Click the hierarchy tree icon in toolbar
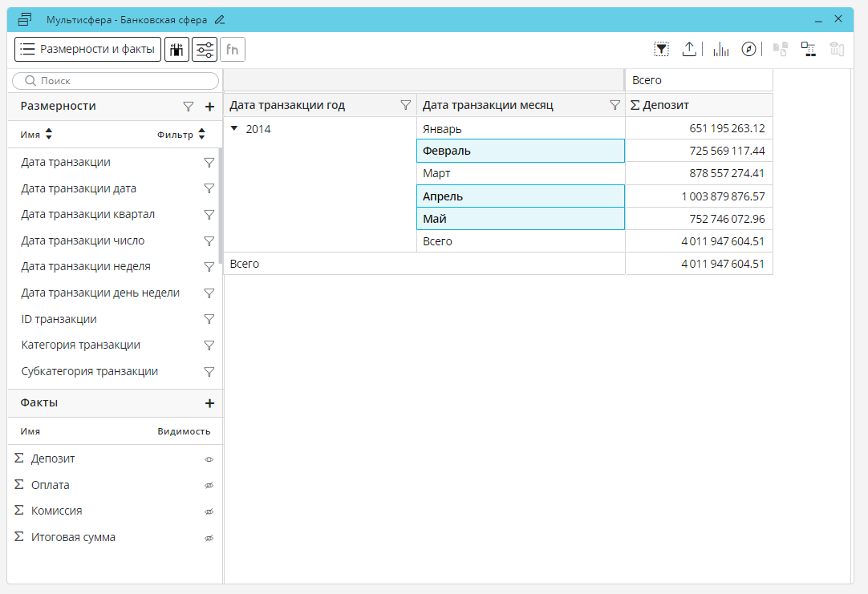Image resolution: width=868 pixels, height=594 pixels. [x=808, y=50]
